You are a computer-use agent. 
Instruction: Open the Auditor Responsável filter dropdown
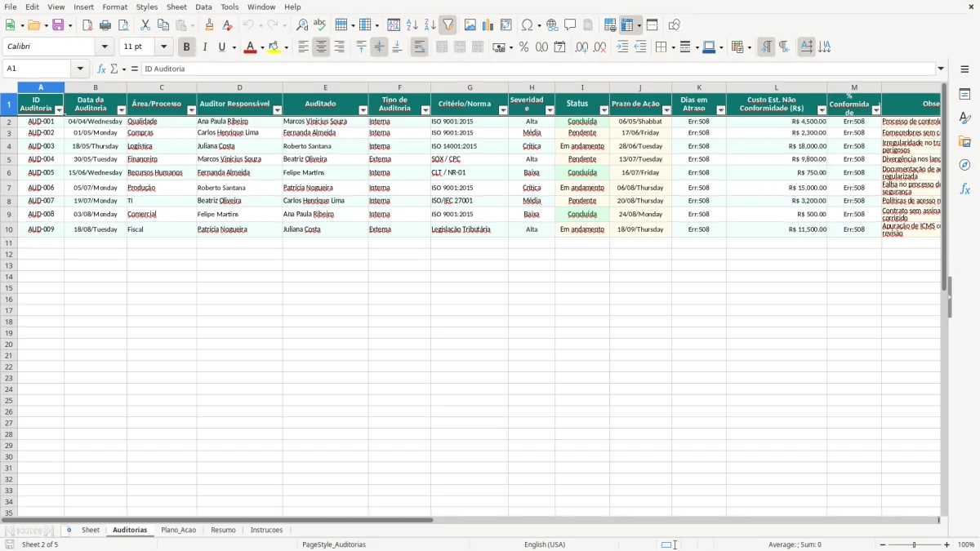point(277,109)
